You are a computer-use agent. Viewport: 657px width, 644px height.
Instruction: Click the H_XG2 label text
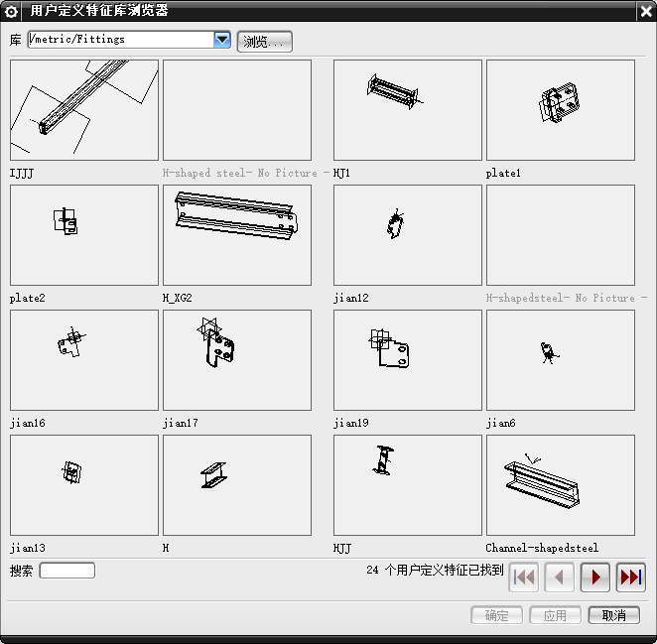(x=178, y=298)
